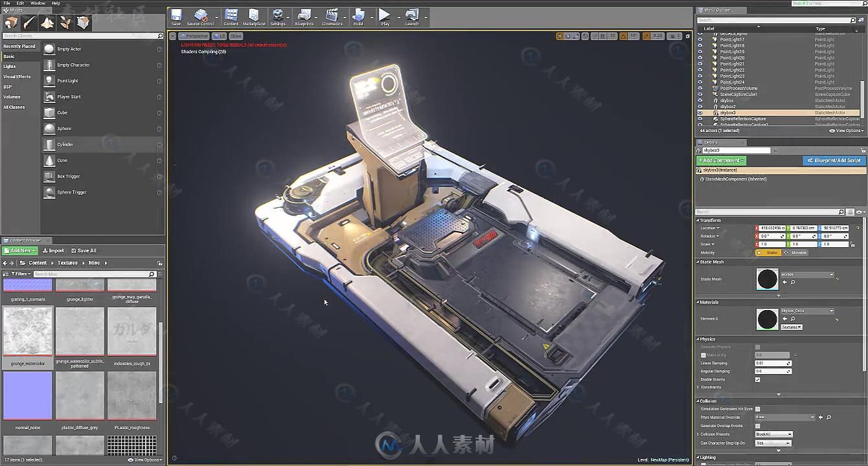Select the Geometry Editing mode icon
Image resolution: width=868 pixels, height=466 pixels.
[x=84, y=23]
